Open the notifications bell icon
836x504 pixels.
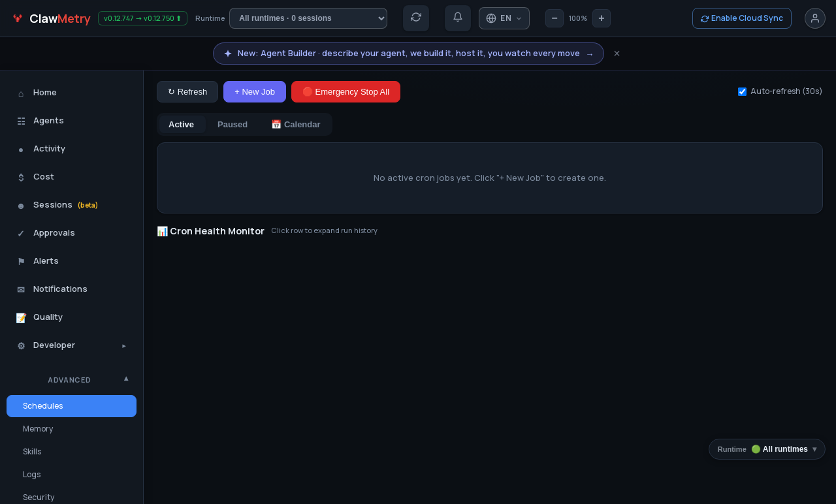tap(458, 18)
